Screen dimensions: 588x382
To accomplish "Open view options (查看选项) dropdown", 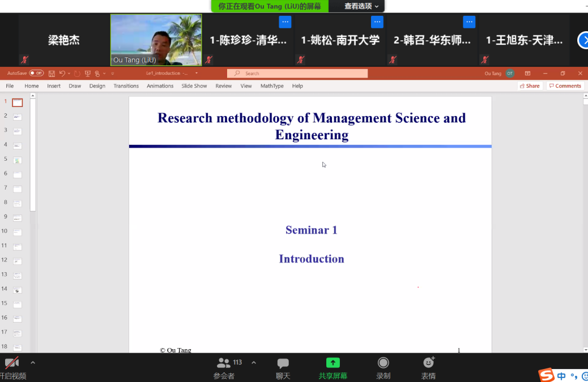I will [361, 6].
